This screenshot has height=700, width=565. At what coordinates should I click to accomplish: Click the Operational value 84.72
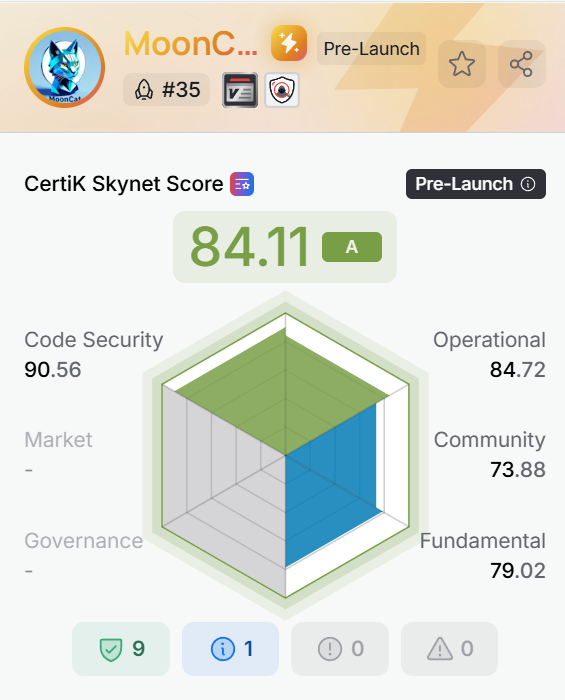[518, 370]
